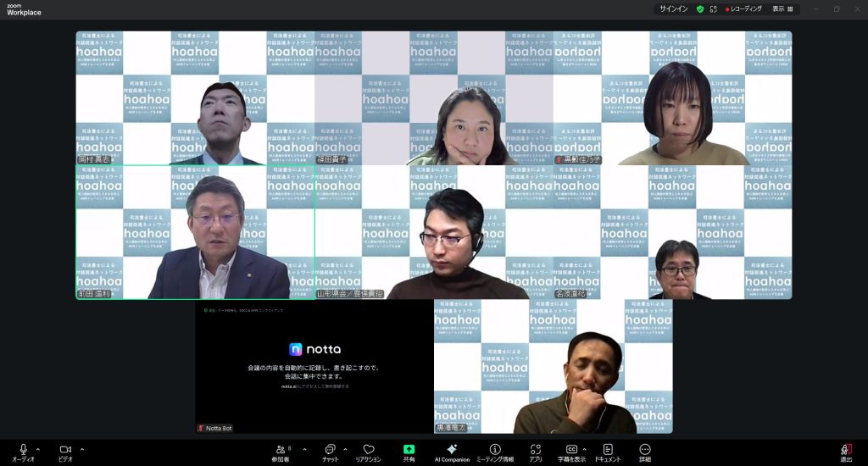
Task: Click the reactions (リアクション) heart icon
Action: [x=368, y=451]
